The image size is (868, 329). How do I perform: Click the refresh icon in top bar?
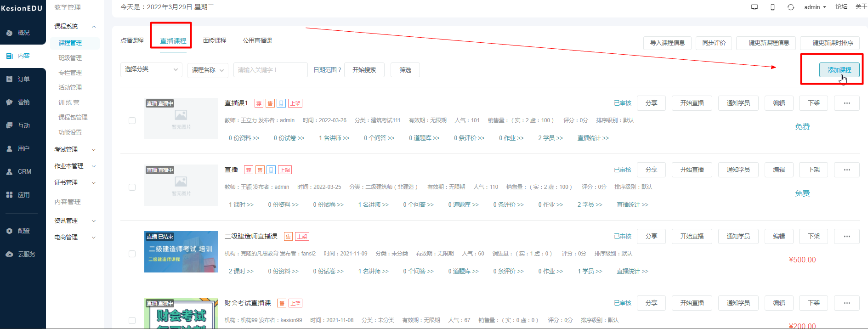tap(791, 7)
